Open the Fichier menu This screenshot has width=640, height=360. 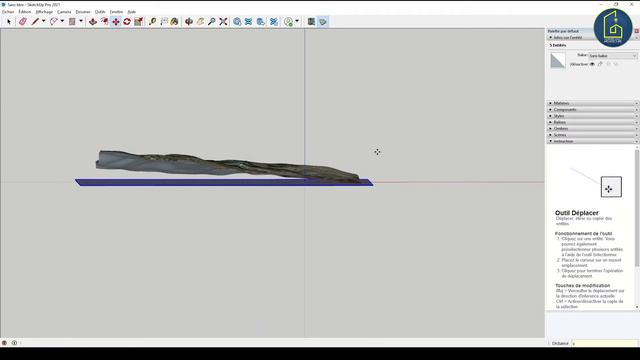tap(8, 12)
